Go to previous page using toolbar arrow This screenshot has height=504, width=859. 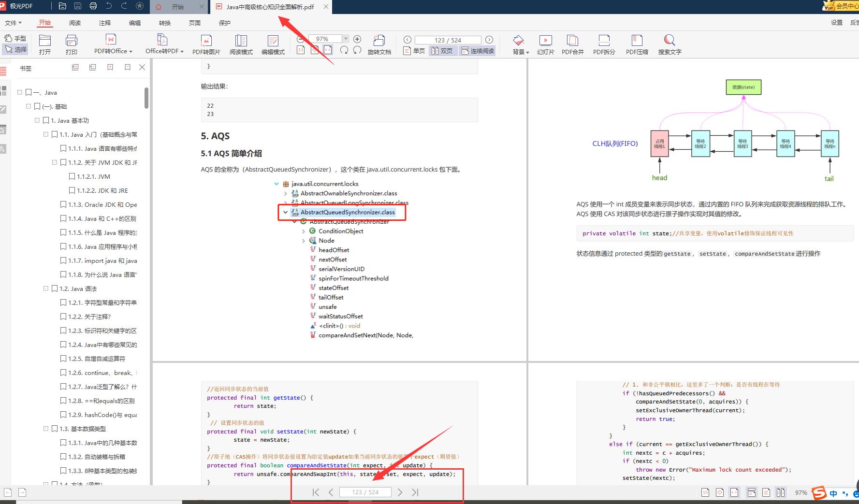tap(408, 40)
